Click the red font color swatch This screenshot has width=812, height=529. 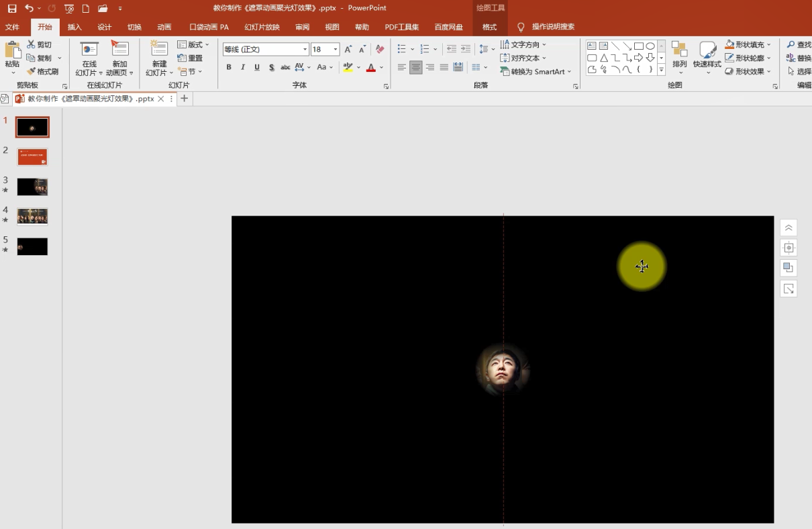pos(371,67)
